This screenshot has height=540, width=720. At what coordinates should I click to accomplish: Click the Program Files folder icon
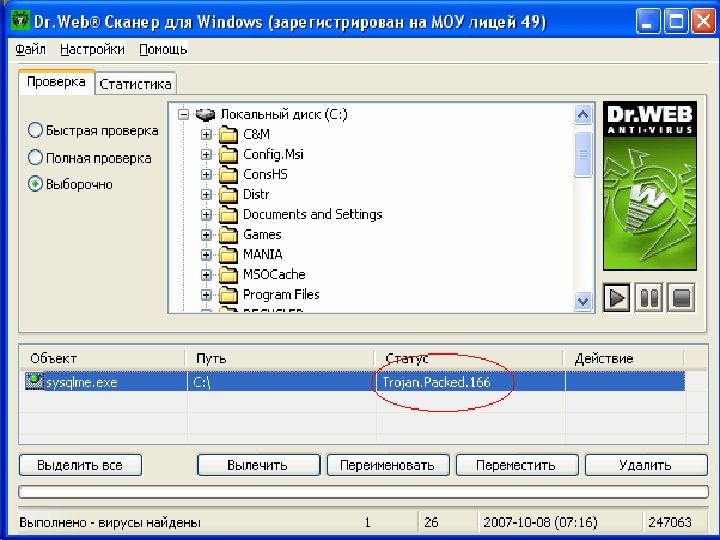[228, 294]
